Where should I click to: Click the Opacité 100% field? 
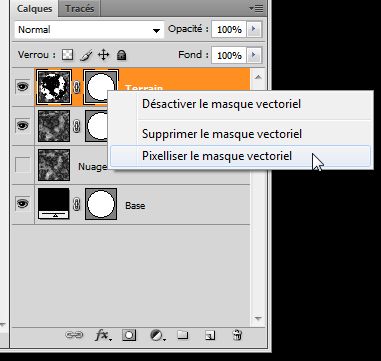coord(229,30)
